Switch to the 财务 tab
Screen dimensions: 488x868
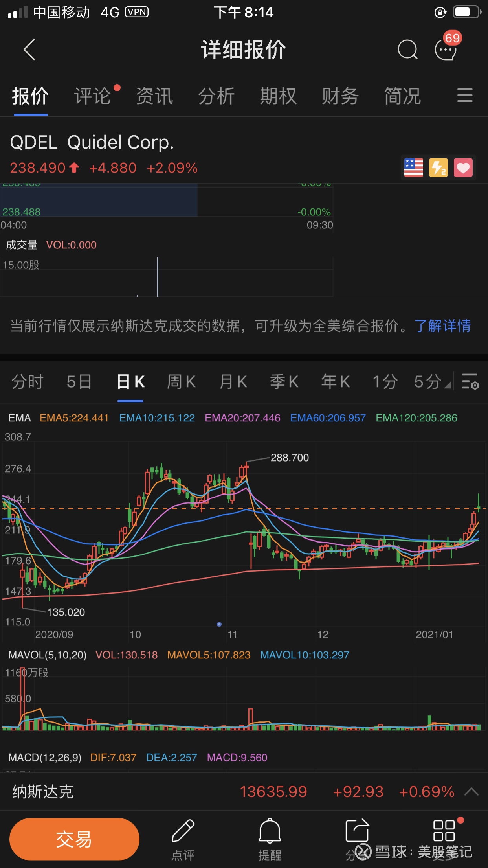tap(340, 96)
